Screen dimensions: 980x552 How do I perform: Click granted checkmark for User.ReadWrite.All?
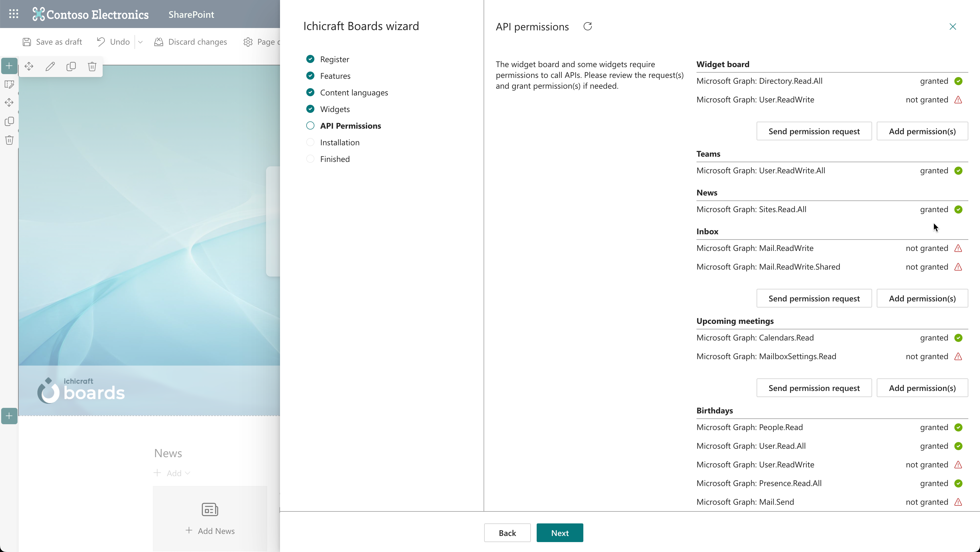click(959, 170)
